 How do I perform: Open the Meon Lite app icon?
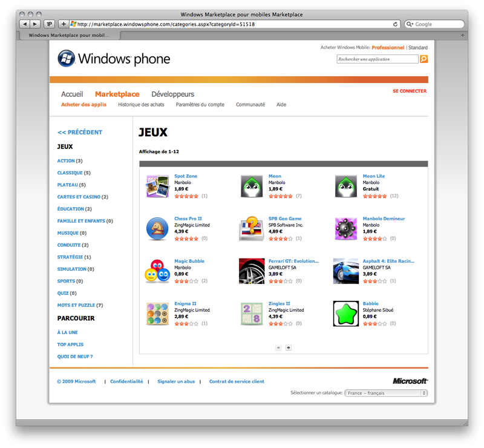click(345, 186)
